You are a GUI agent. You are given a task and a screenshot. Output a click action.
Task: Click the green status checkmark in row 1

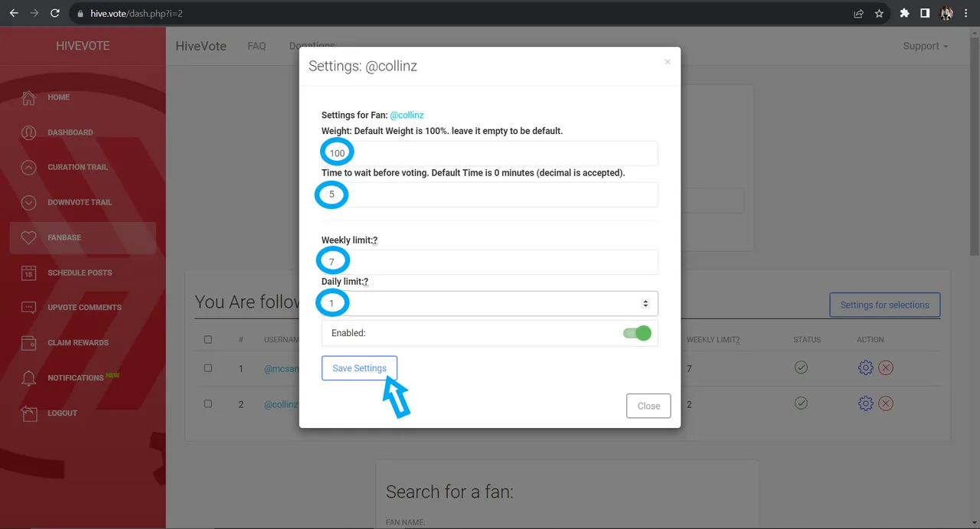(801, 368)
